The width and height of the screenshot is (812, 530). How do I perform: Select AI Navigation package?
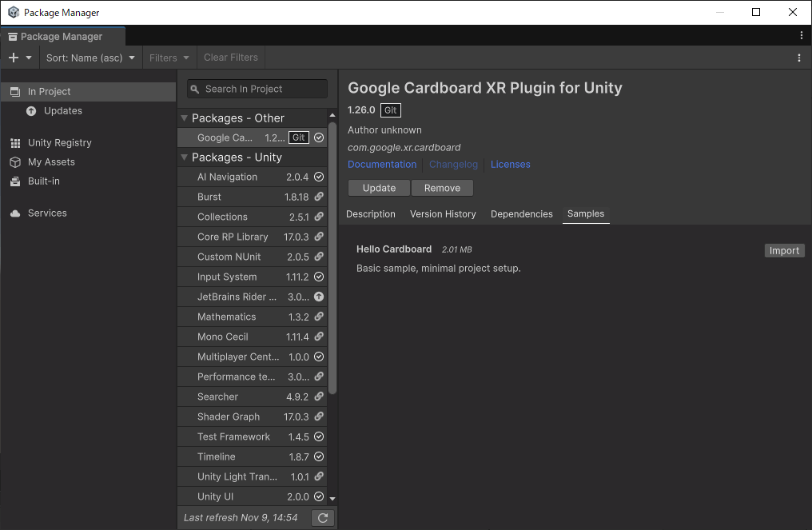click(x=253, y=177)
